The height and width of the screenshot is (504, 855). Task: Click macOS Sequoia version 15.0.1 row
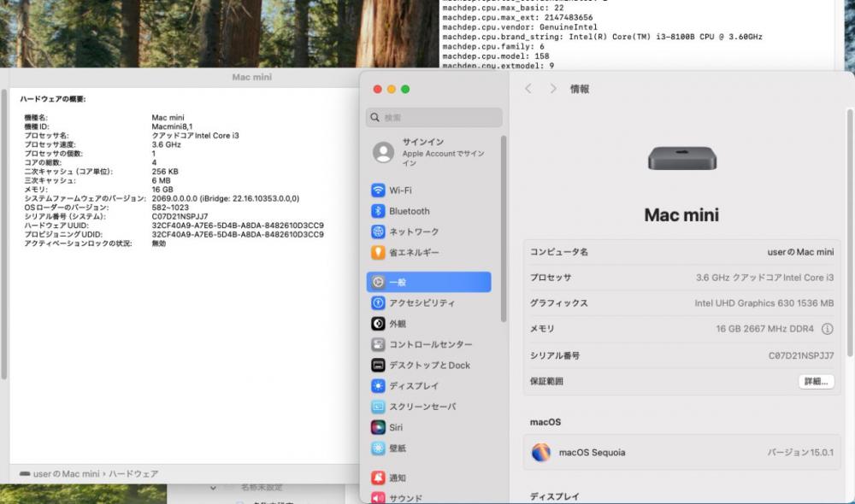681,452
